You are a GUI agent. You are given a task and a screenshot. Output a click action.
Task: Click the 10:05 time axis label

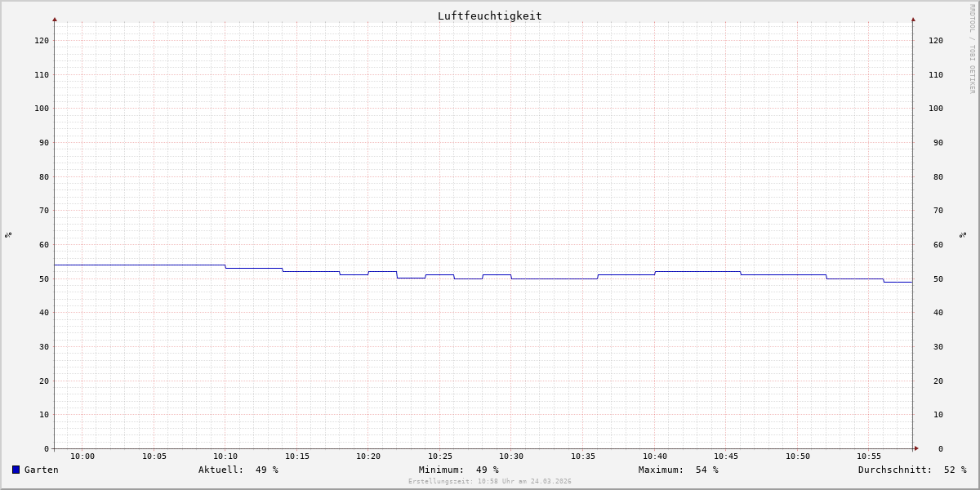154,457
